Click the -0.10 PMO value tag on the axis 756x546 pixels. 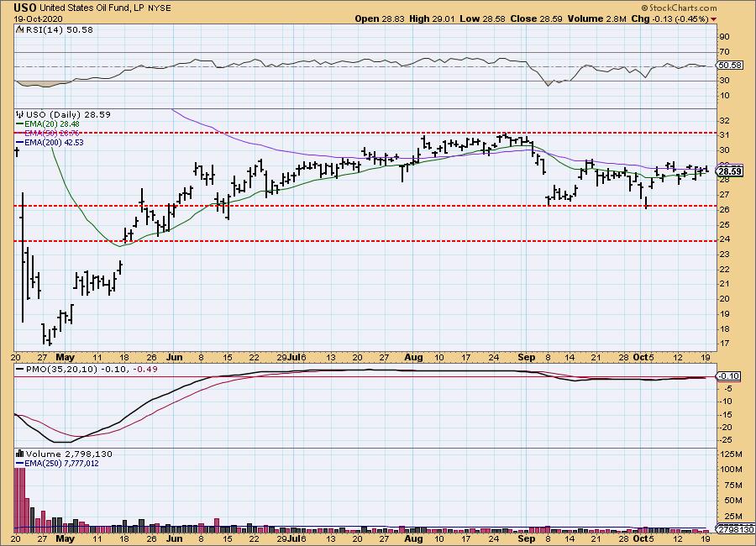pos(729,376)
